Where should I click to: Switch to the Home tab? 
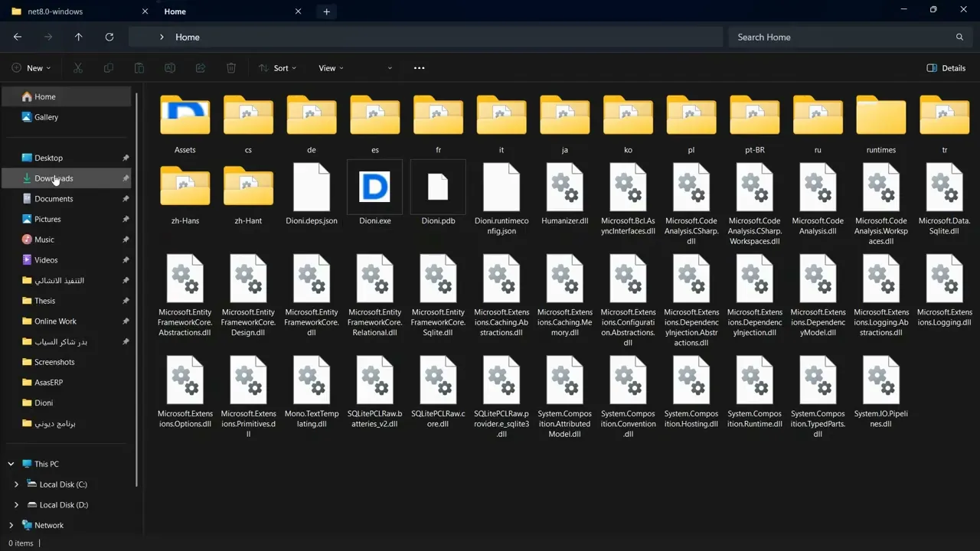pyautogui.click(x=175, y=11)
